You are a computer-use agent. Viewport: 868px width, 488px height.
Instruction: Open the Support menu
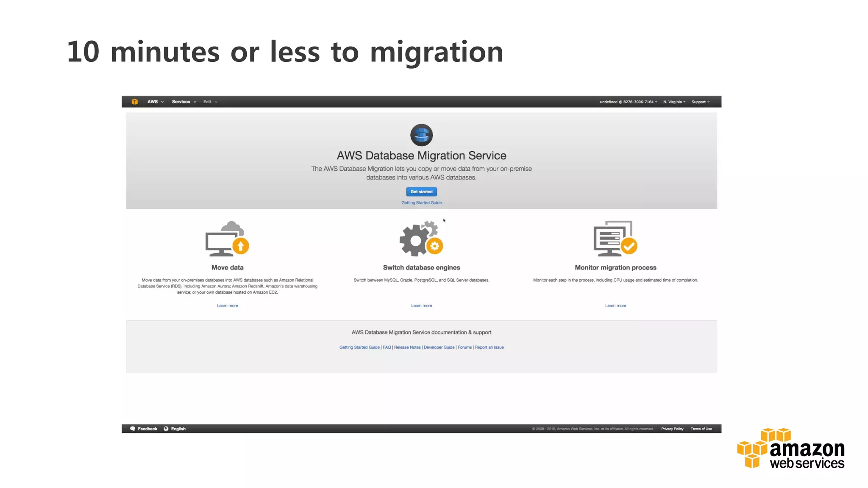click(x=700, y=102)
